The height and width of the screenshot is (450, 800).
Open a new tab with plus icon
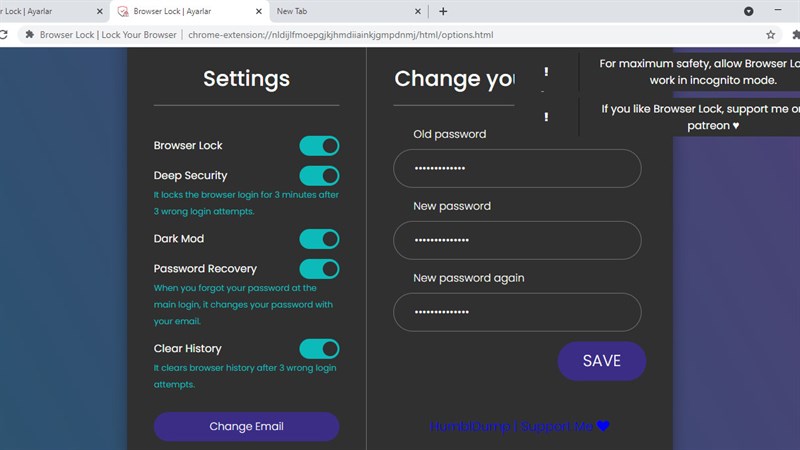tap(443, 11)
